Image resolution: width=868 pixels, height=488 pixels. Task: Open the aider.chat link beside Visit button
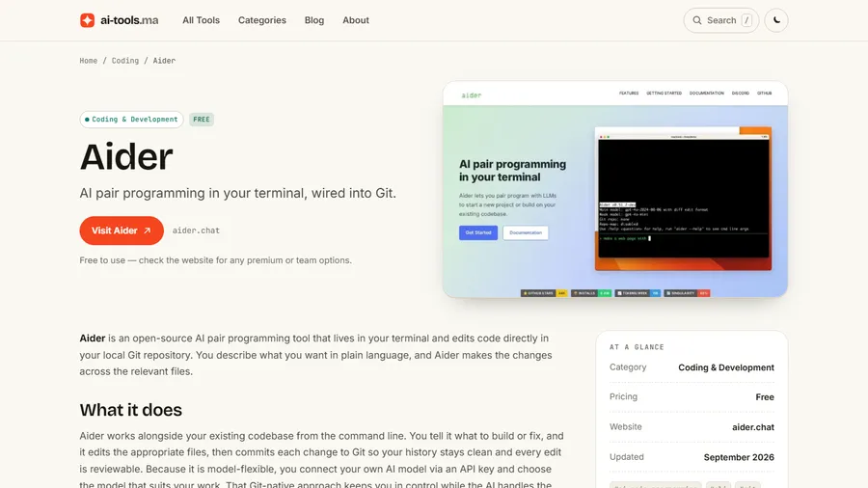click(196, 230)
